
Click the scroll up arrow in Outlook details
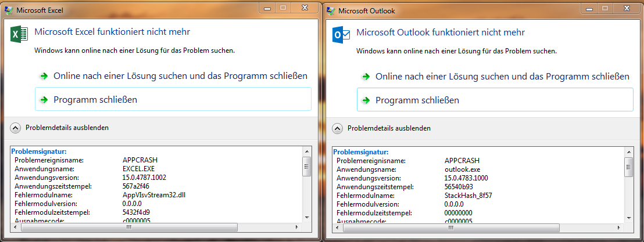[x=628, y=151]
